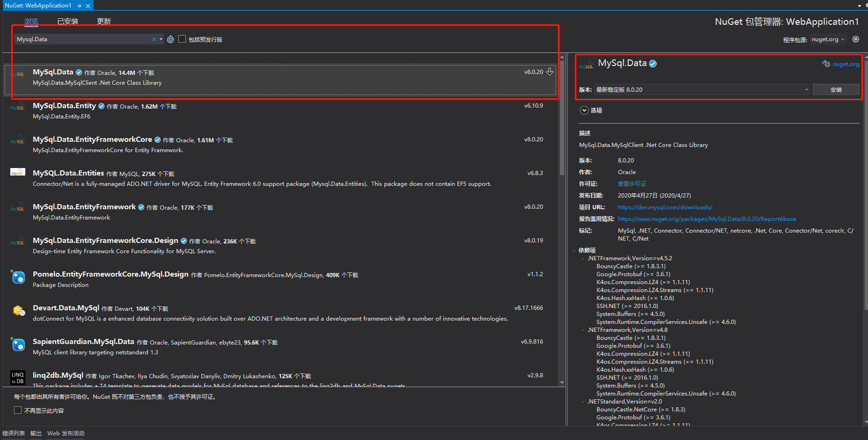Select the MySql.Data.EntityFrameworkCore package title
This screenshot has width=868, height=440.
92,139
